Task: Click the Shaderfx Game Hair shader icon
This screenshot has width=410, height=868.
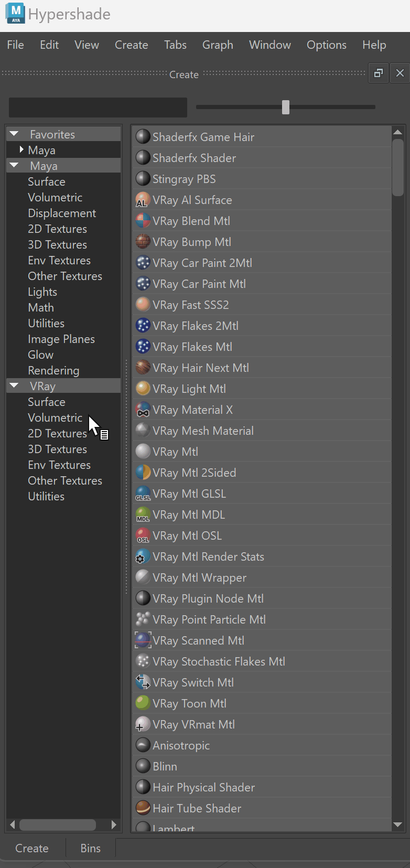Action: point(143,137)
